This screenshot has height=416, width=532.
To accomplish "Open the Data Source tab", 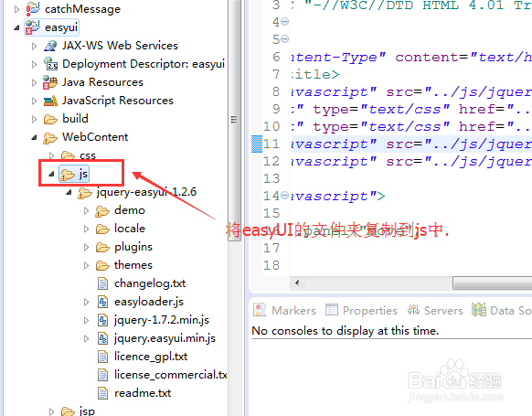I will [502, 310].
